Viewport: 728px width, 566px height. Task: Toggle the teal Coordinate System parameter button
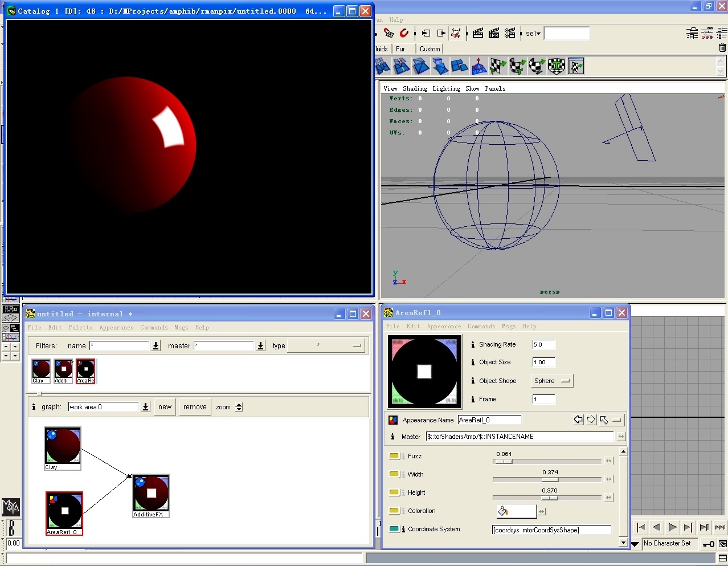394,529
